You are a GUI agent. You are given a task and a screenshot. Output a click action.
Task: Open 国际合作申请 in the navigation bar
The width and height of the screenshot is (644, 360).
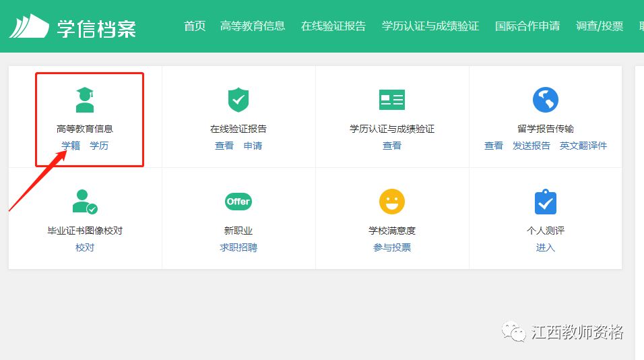(x=527, y=26)
